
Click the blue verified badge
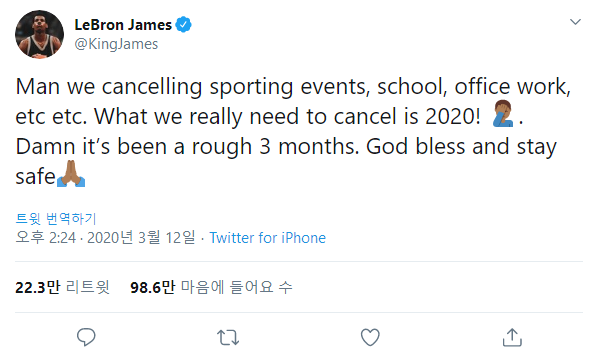[x=183, y=25]
